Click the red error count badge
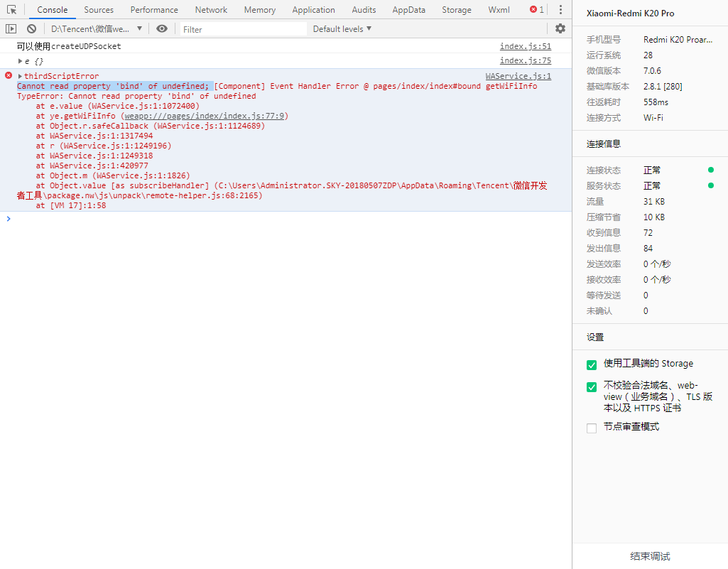This screenshot has height=569, width=728. tap(537, 10)
